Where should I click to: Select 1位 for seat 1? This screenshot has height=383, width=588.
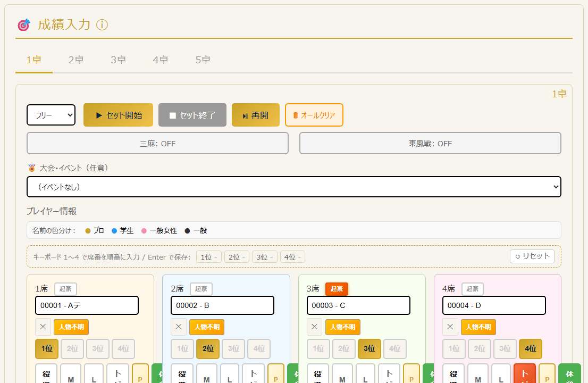[x=47, y=349]
